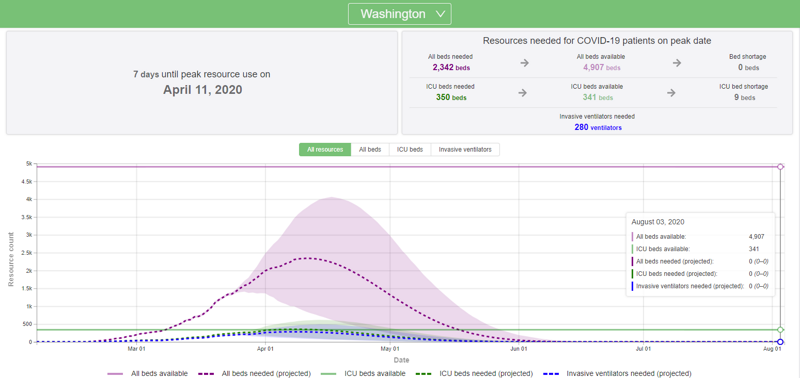Switch to the All resources tab

point(325,149)
